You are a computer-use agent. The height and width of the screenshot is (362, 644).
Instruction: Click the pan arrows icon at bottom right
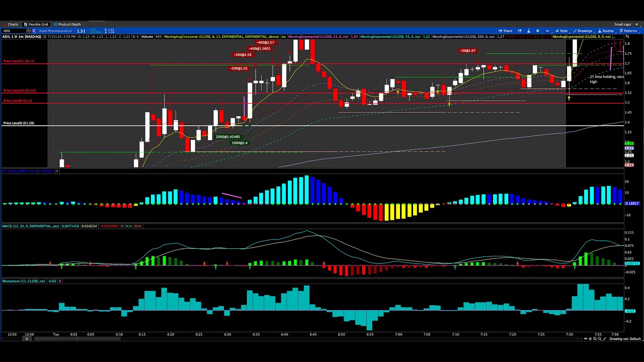point(586,338)
